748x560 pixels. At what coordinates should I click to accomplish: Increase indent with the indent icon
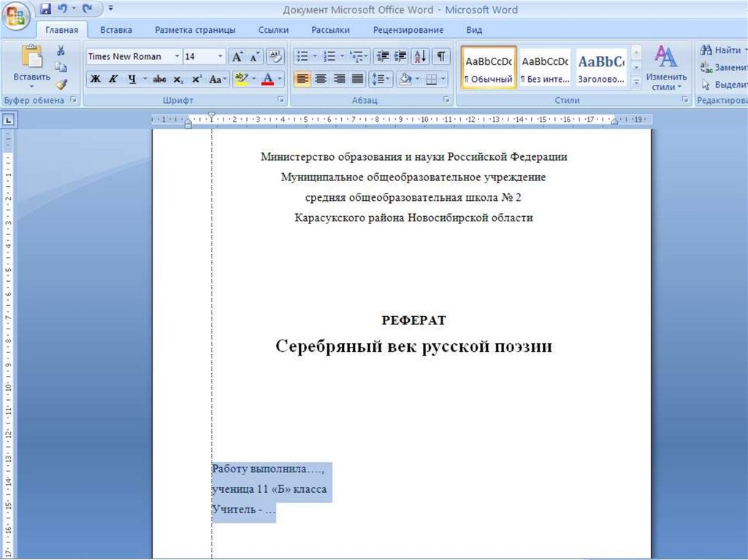point(400,56)
